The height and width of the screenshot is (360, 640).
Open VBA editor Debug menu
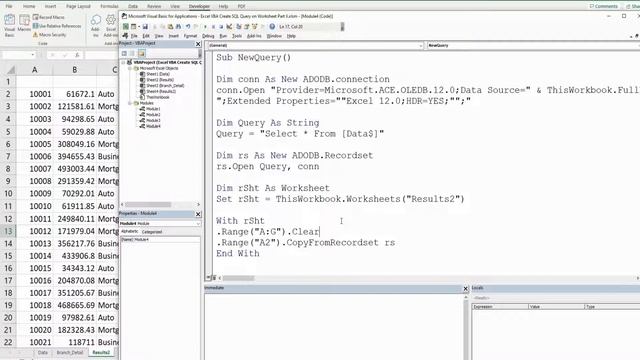pyautogui.click(x=208, y=36)
